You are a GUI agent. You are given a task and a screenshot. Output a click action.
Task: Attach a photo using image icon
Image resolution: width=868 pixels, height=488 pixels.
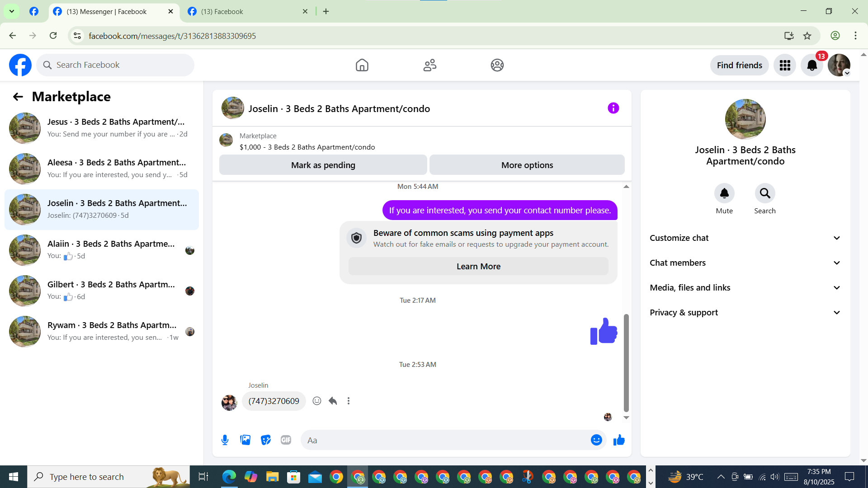click(x=245, y=440)
